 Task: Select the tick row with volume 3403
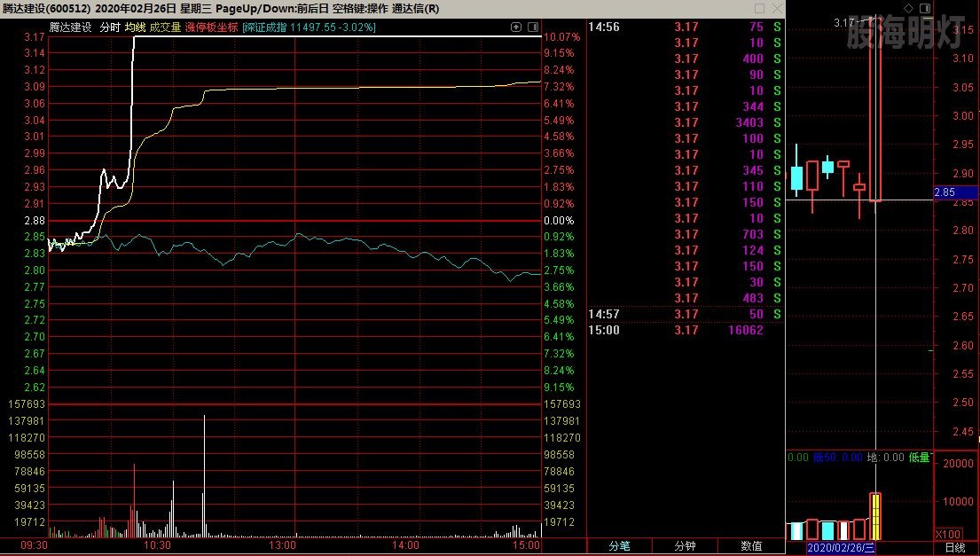(x=685, y=122)
